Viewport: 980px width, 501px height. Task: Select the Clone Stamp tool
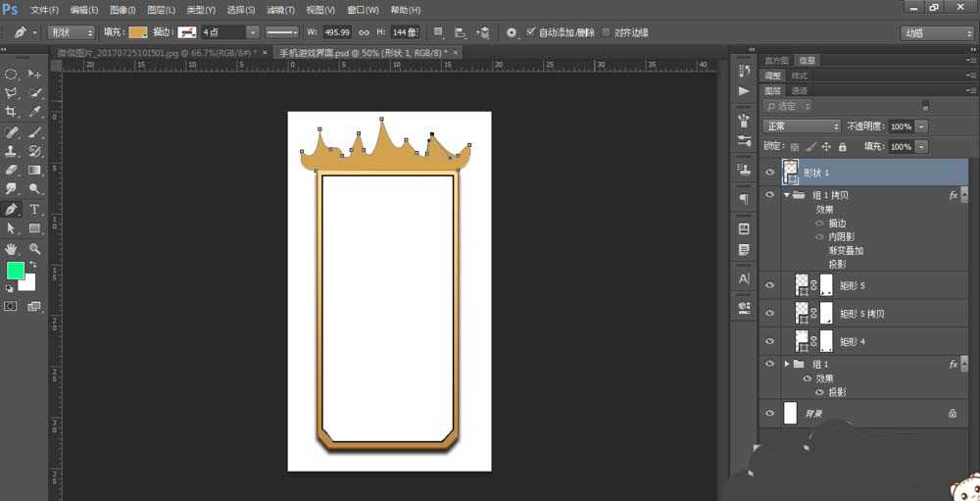click(x=12, y=151)
